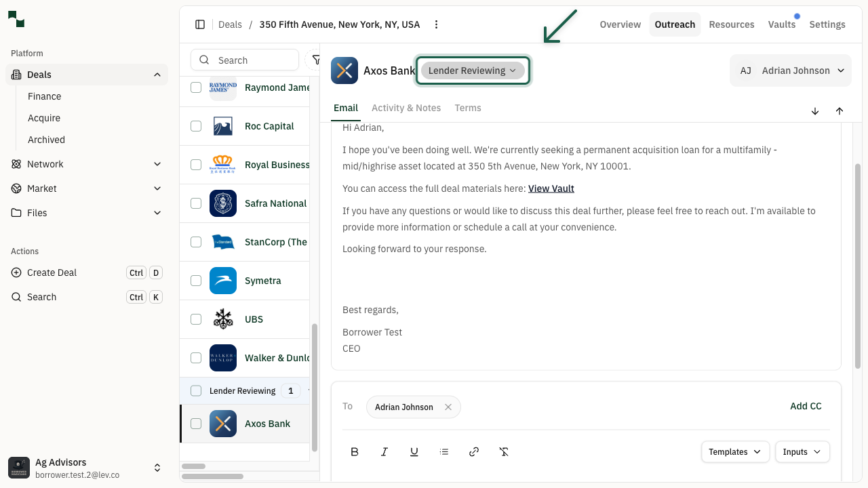
Task: Add a CC recipient to the email
Action: click(806, 406)
